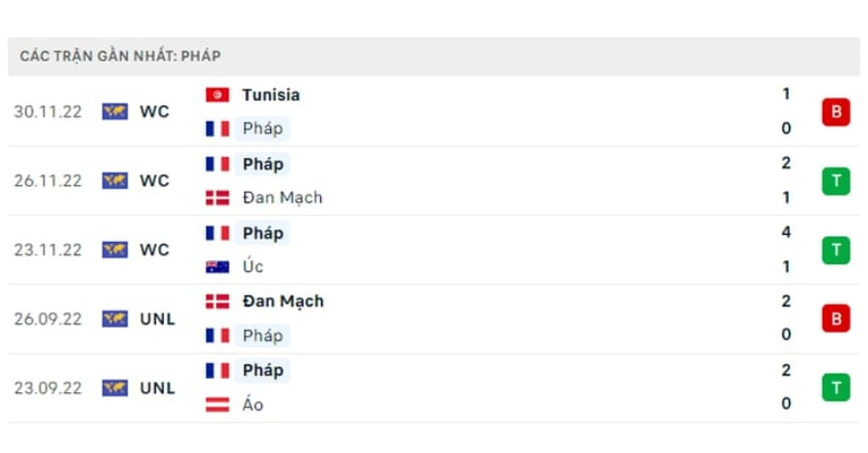Open Đan Mạch team in 26.09.22 match

pyautogui.click(x=283, y=302)
